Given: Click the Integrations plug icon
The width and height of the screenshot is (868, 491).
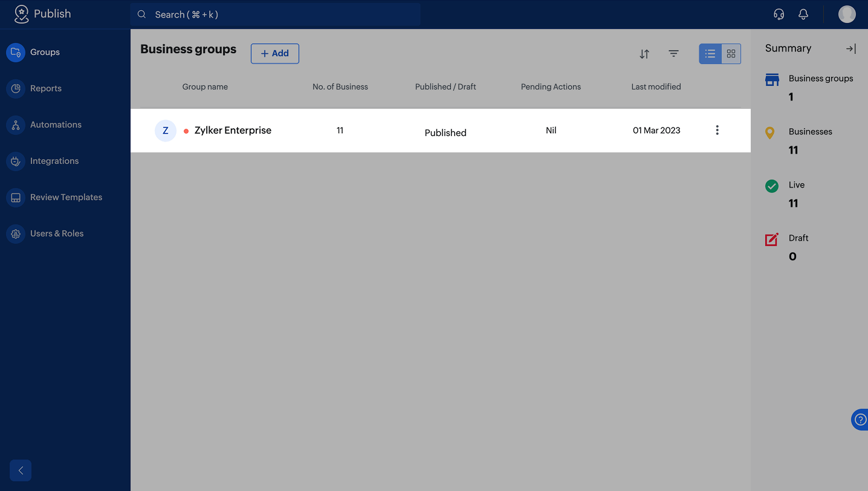Looking at the screenshot, I should 16,161.
